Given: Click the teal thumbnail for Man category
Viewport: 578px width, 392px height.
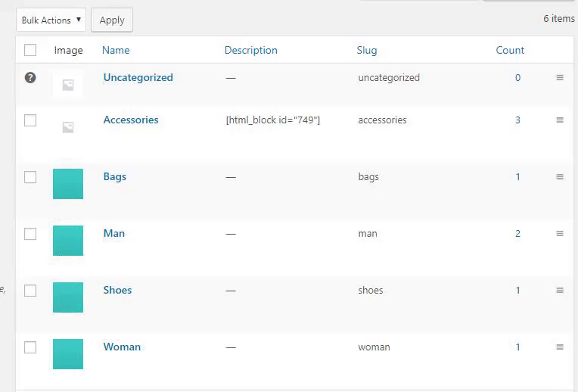Looking at the screenshot, I should (x=68, y=240).
